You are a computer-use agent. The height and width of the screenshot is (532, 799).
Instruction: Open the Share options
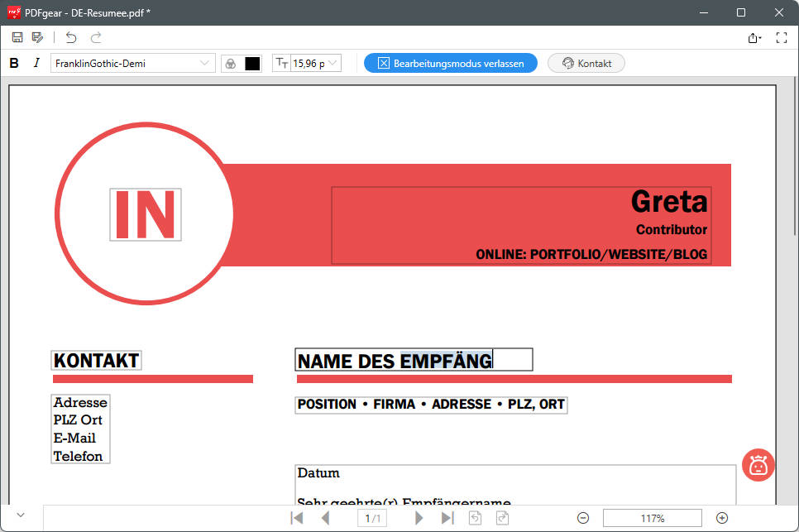pyautogui.click(x=754, y=37)
